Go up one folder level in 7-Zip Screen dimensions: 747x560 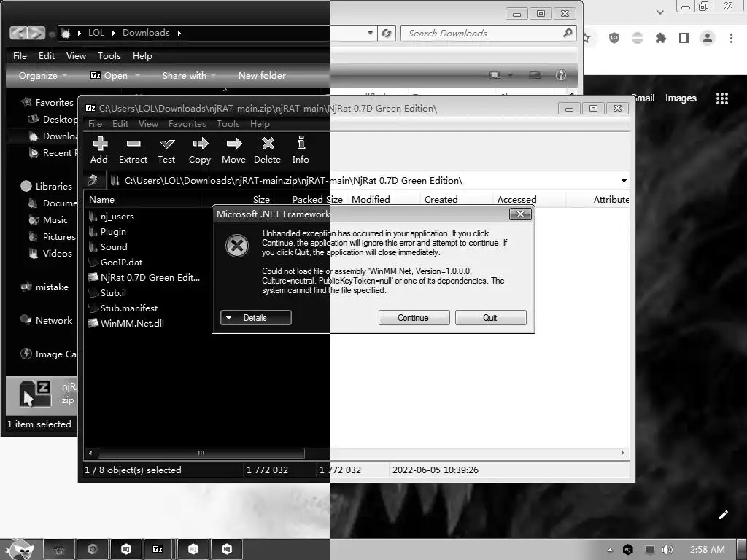93,181
